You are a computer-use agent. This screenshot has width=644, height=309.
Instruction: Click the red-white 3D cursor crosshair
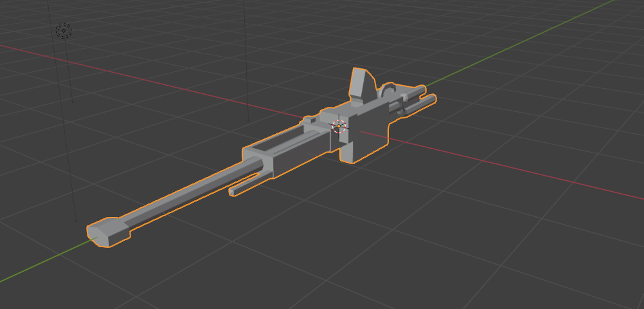point(339,126)
